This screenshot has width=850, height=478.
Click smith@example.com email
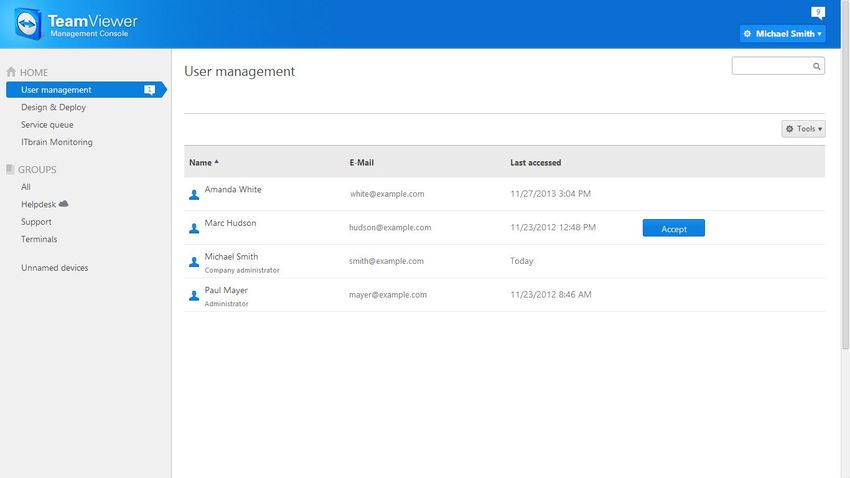[386, 261]
